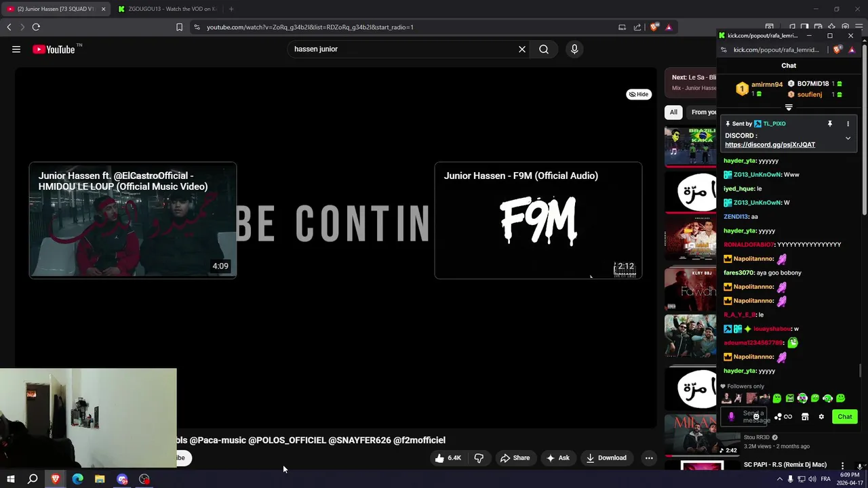Image resolution: width=868 pixels, height=488 pixels.
Task: Open the Brazil Kaka sidebar thumbnail
Action: coord(690,146)
